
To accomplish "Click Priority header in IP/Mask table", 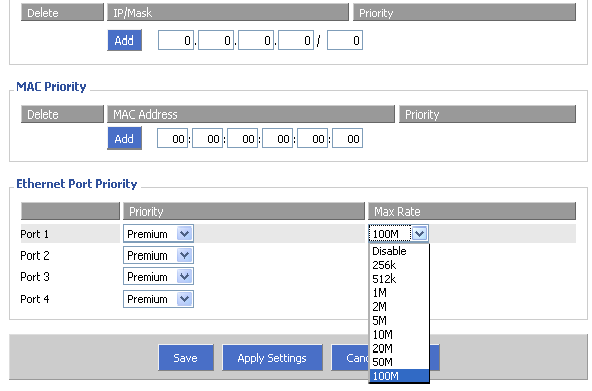I will tap(464, 12).
